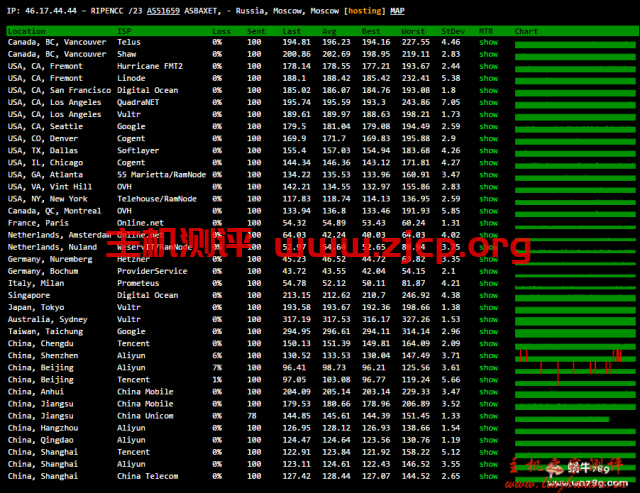Click the ISP column header
Viewport: 640px width, 493px height.
(124, 31)
